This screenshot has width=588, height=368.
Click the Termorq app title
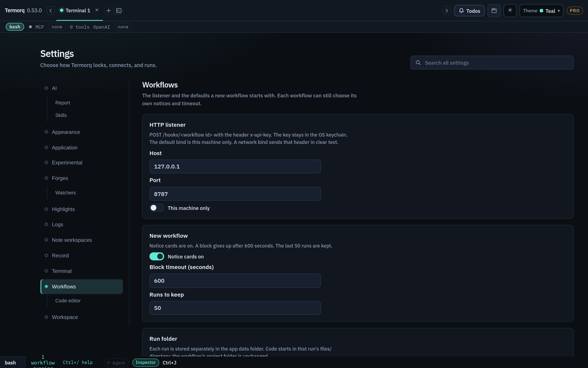[15, 10]
